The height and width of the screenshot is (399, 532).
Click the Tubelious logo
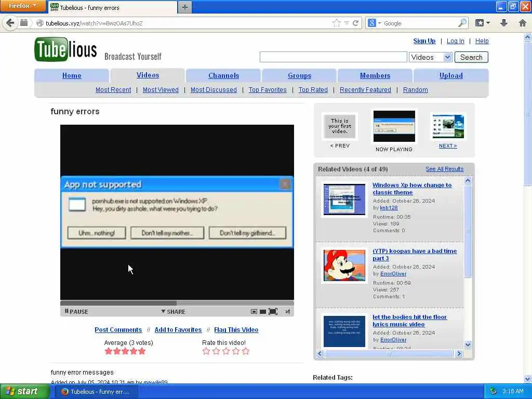tap(65, 50)
